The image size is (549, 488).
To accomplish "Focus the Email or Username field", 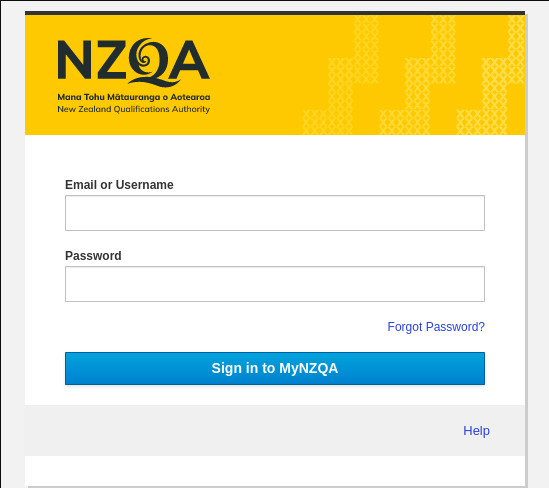I will 275,213.
